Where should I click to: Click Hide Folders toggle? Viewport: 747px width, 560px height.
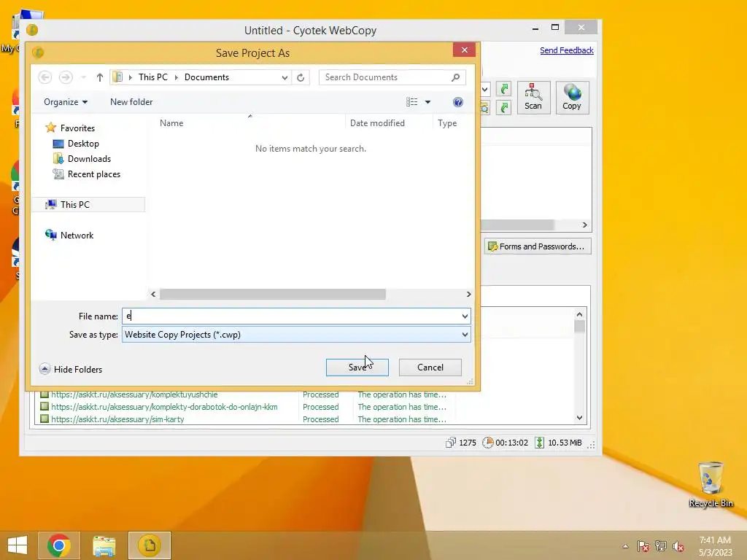tap(71, 369)
